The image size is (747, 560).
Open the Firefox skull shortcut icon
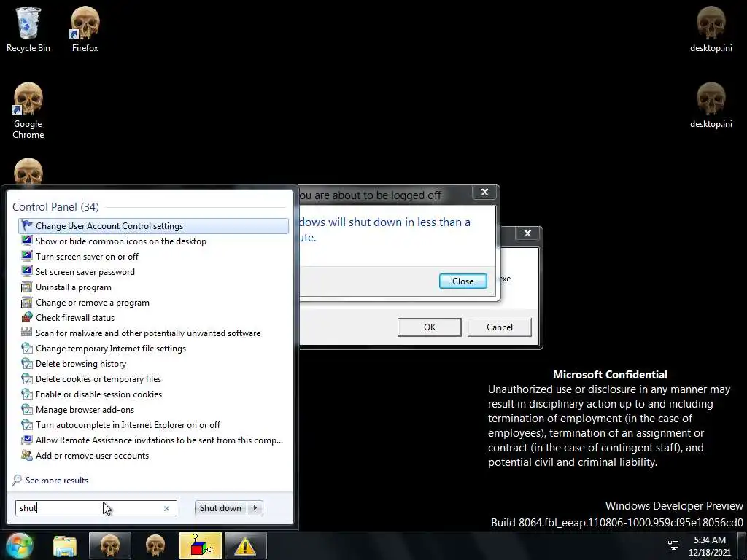[85, 28]
